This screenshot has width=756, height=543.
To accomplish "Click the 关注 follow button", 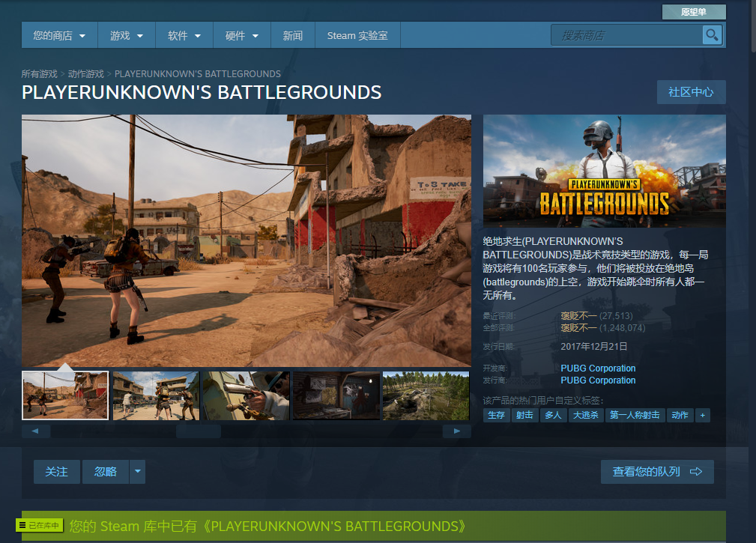I will tap(57, 472).
